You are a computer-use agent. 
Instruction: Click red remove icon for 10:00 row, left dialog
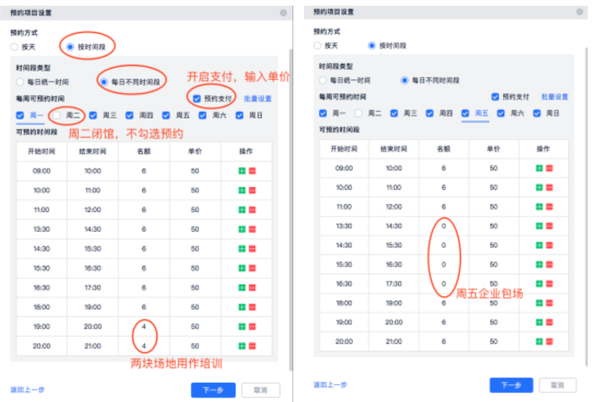pos(251,190)
